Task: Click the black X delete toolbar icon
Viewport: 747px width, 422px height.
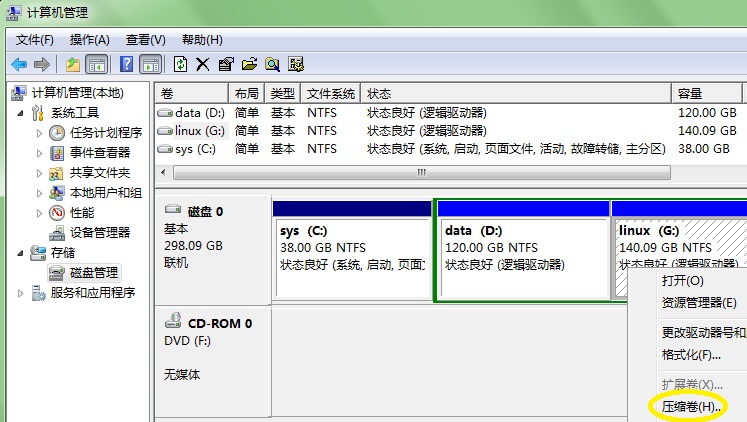Action: (202, 64)
